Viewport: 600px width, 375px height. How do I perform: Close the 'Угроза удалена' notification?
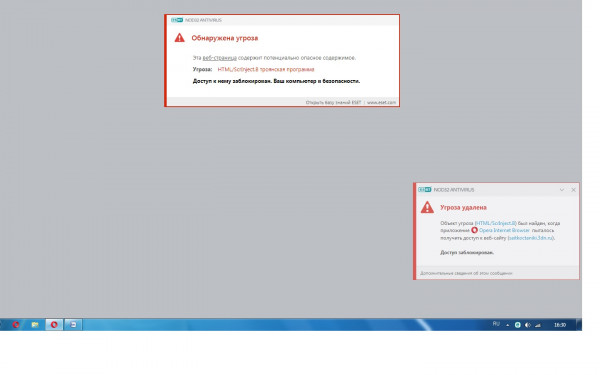coord(573,190)
